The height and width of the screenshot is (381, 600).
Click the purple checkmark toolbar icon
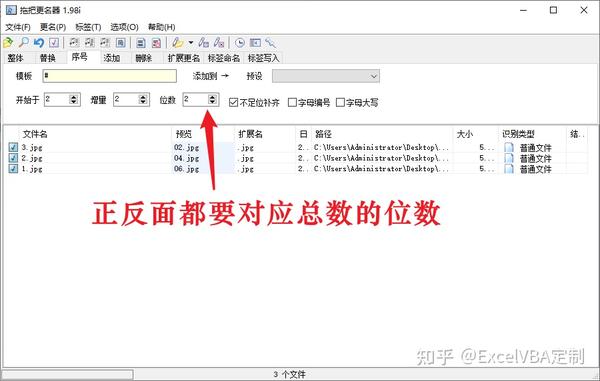tap(54, 42)
